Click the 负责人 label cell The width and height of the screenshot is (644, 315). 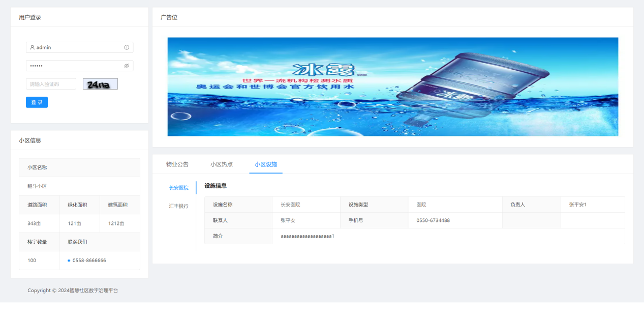point(532,205)
